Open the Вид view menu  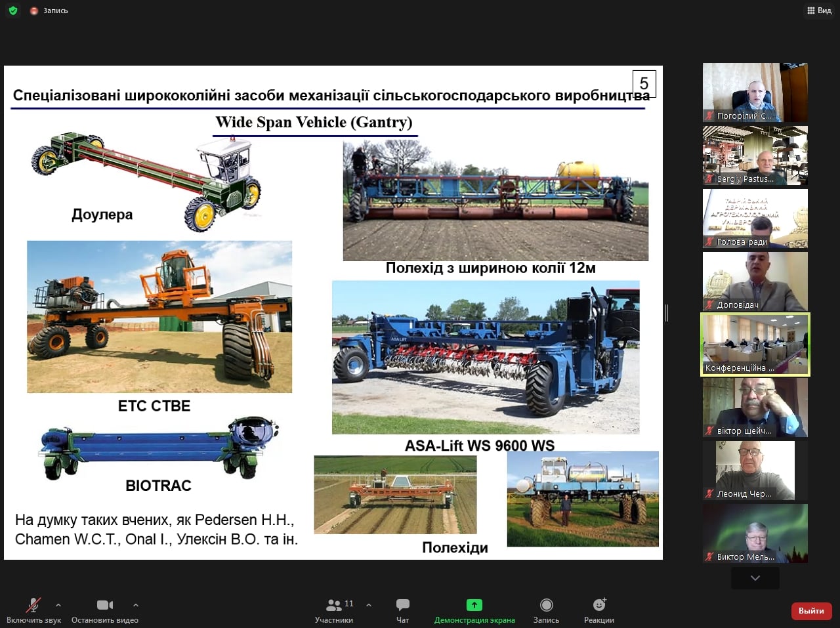pyautogui.click(x=819, y=10)
